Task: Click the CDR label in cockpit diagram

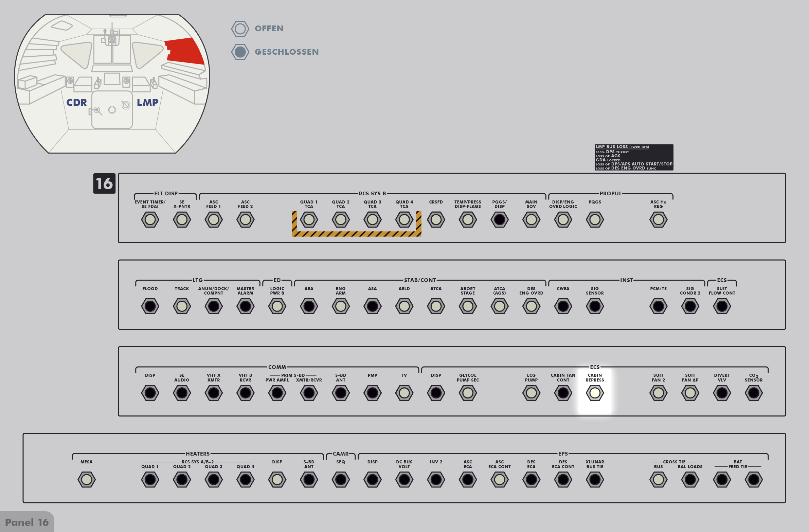Action: (76, 102)
